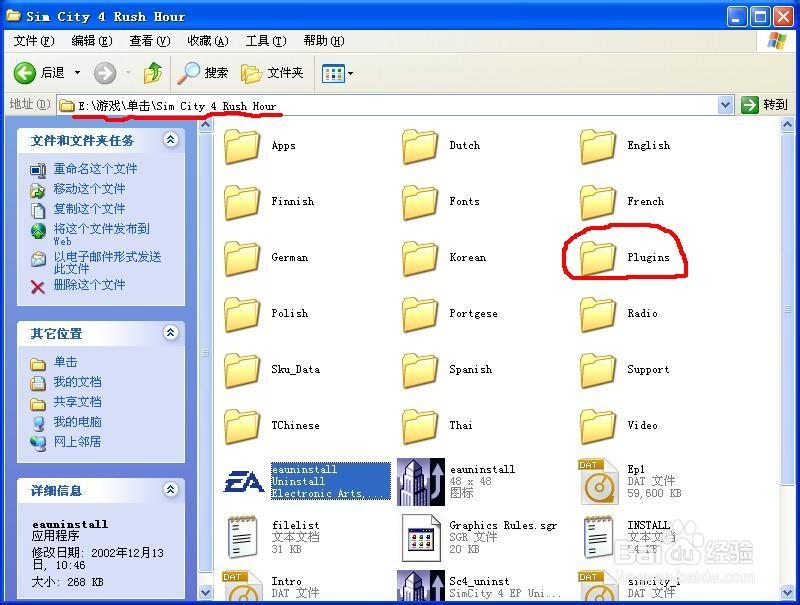Select the Portgese folder icon
The image size is (800, 605).
click(420, 314)
